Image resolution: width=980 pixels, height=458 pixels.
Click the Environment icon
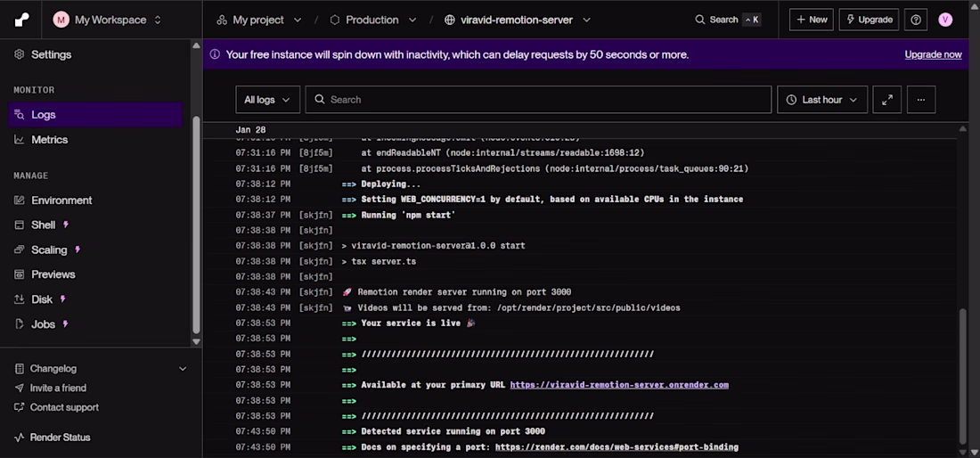[20, 200]
